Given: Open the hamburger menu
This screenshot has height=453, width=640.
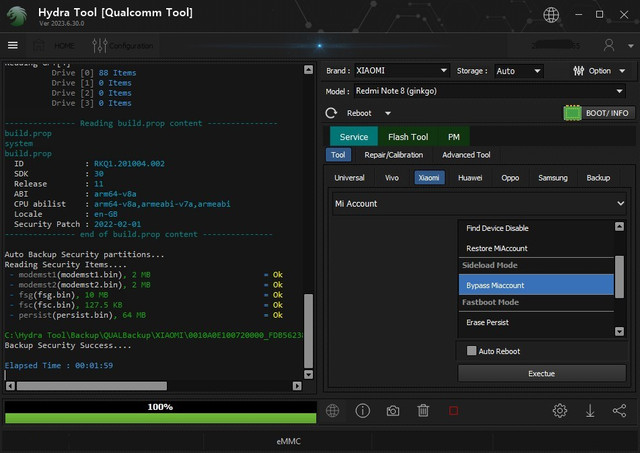Looking at the screenshot, I should (13, 45).
